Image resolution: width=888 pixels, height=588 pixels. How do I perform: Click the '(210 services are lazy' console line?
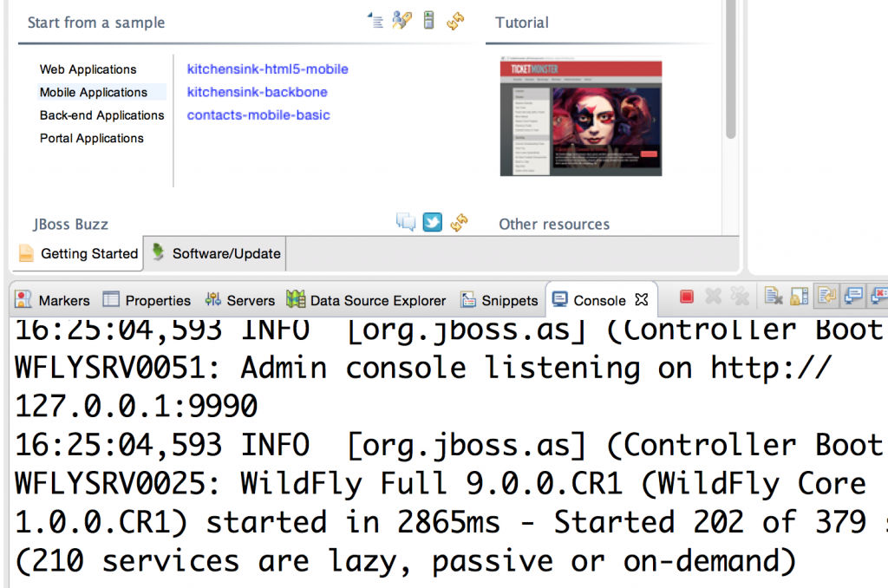[x=406, y=561]
